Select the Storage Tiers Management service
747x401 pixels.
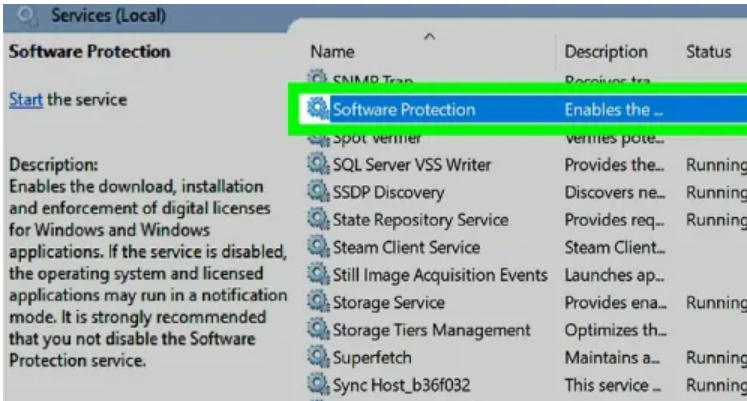click(431, 330)
